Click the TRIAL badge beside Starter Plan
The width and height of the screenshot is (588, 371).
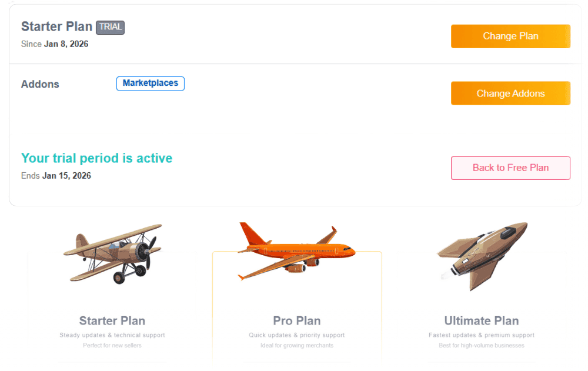(x=110, y=27)
